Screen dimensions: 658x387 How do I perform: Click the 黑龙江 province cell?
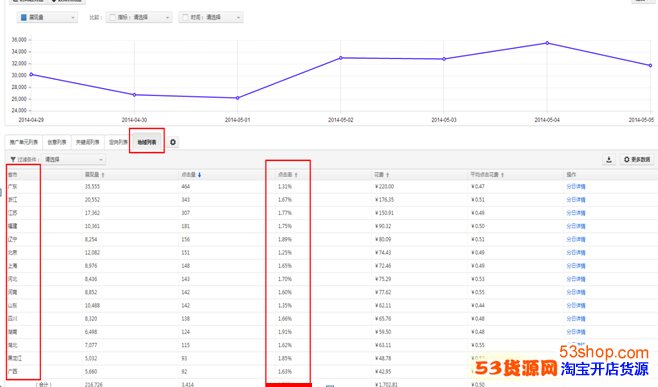[x=15, y=358]
